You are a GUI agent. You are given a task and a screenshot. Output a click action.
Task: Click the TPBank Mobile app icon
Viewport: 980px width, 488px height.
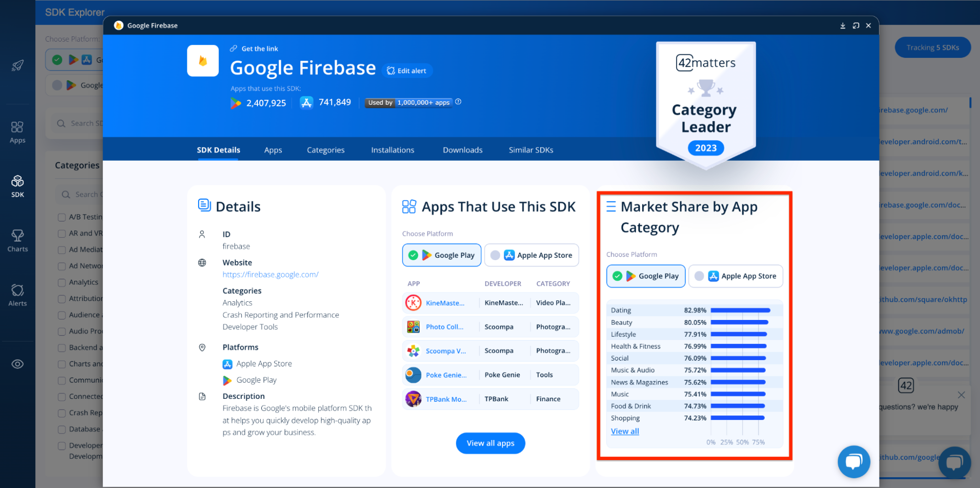(413, 399)
